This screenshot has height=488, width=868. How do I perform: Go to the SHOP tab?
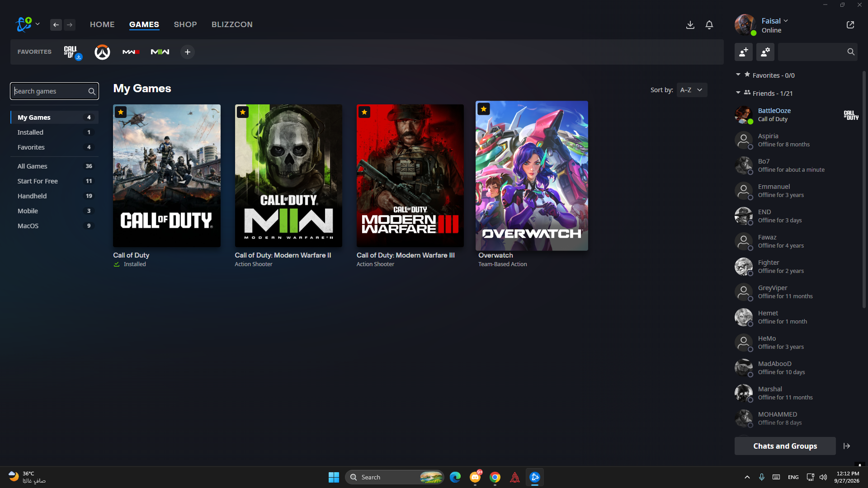click(185, 24)
